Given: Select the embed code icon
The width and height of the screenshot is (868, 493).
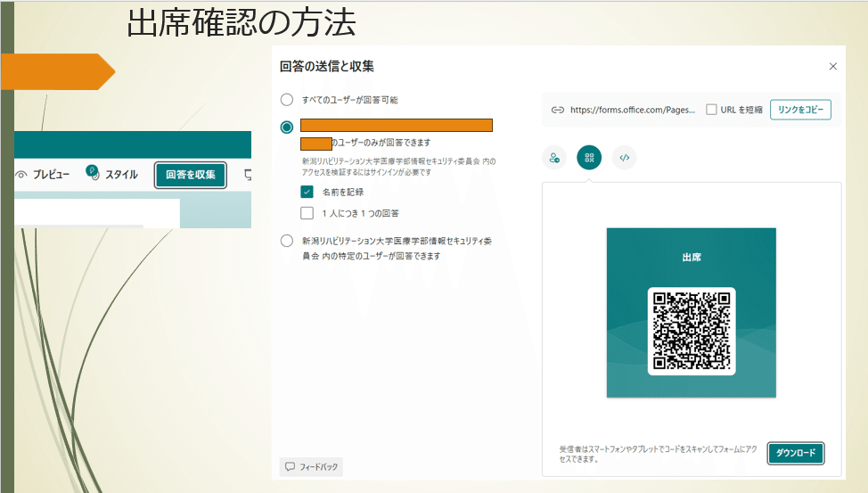Looking at the screenshot, I should point(625,158).
